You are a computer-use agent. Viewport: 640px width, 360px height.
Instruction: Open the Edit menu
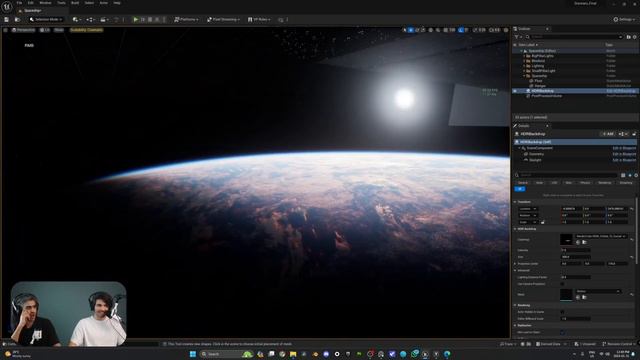click(31, 3)
